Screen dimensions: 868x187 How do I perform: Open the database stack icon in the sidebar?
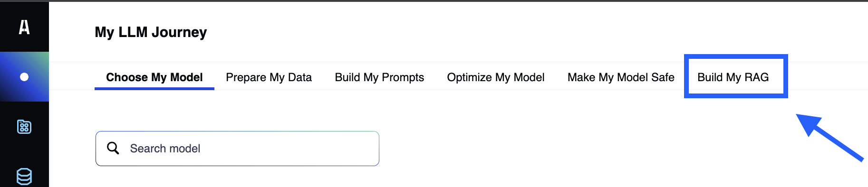click(x=24, y=177)
